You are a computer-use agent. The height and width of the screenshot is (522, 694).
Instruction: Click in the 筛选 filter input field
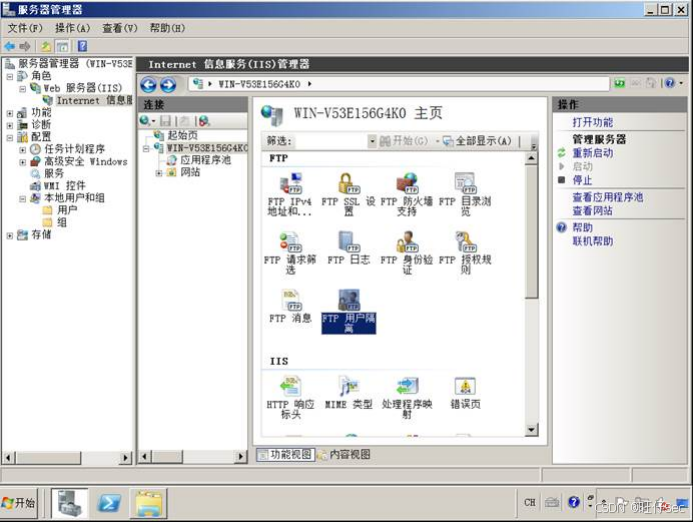(x=330, y=141)
